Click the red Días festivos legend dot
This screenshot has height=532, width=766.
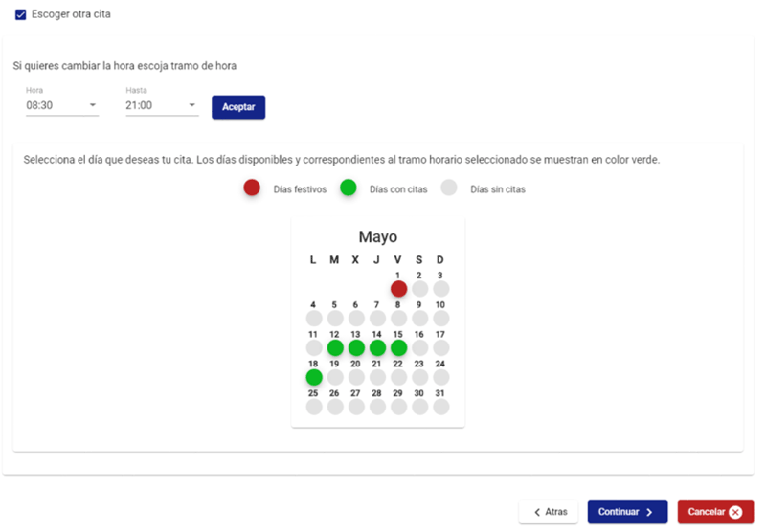click(x=252, y=188)
